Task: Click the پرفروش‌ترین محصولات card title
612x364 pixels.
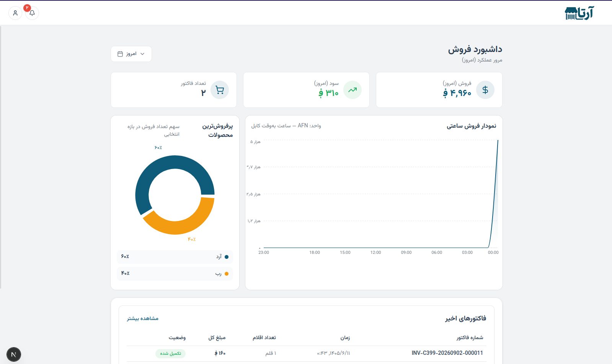Action: click(x=217, y=130)
